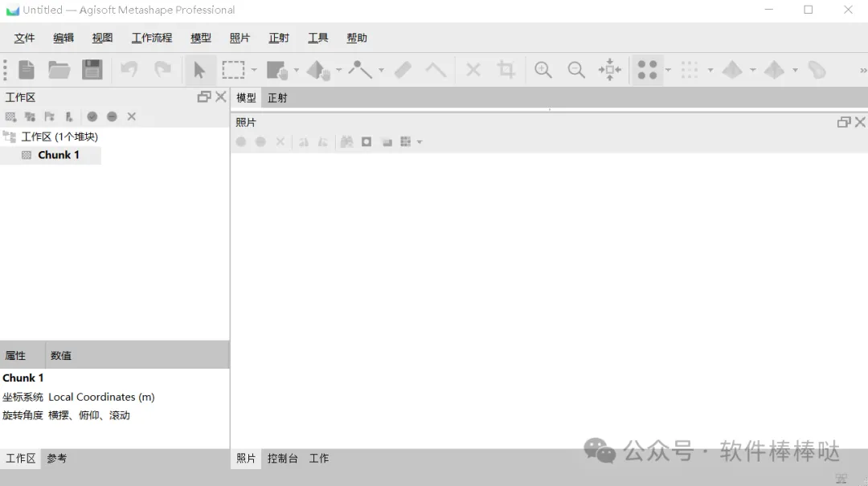Click the Delete Selection X toolbar icon

click(473, 70)
